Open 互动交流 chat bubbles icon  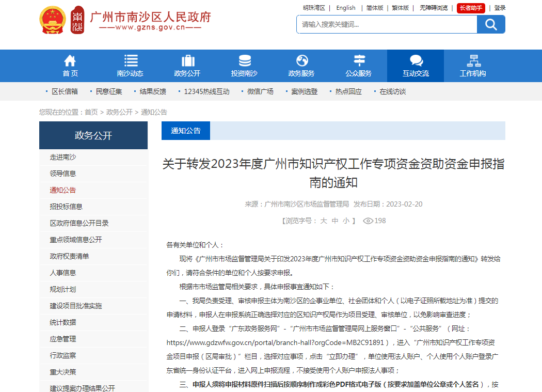[416, 61]
